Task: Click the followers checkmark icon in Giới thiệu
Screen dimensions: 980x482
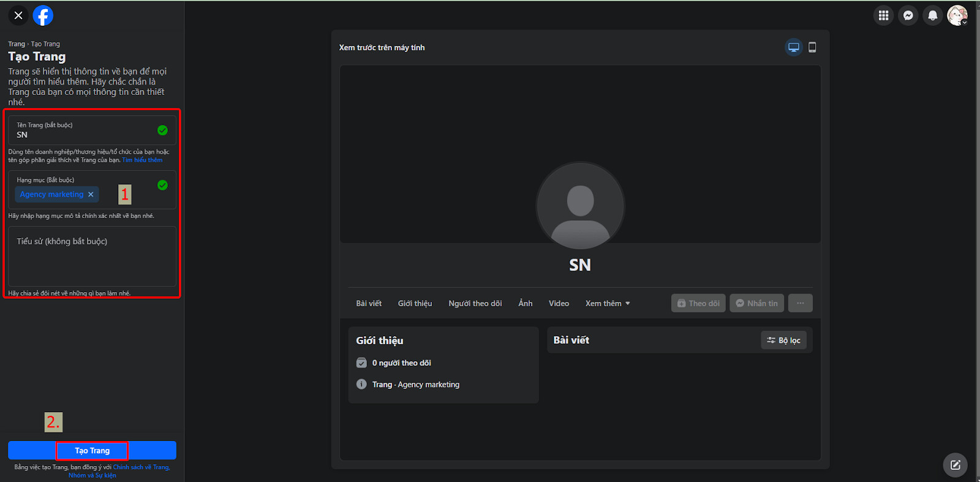Action: point(361,363)
